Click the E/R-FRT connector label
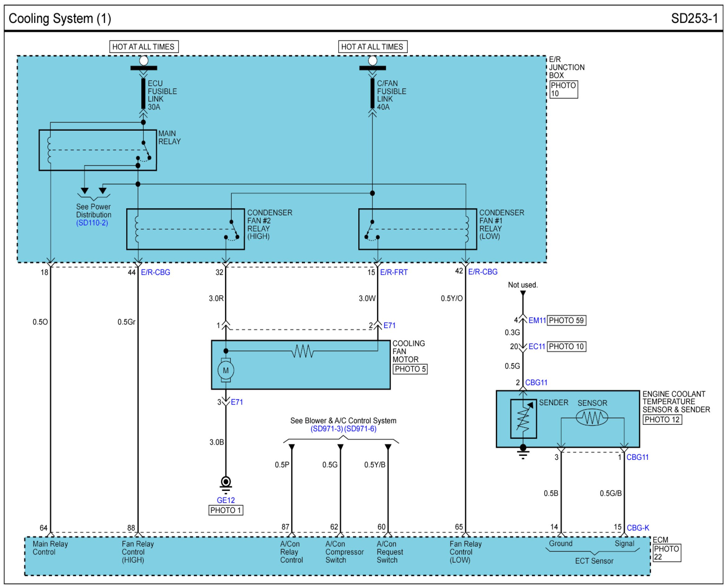This screenshot has width=726, height=588. [393, 272]
